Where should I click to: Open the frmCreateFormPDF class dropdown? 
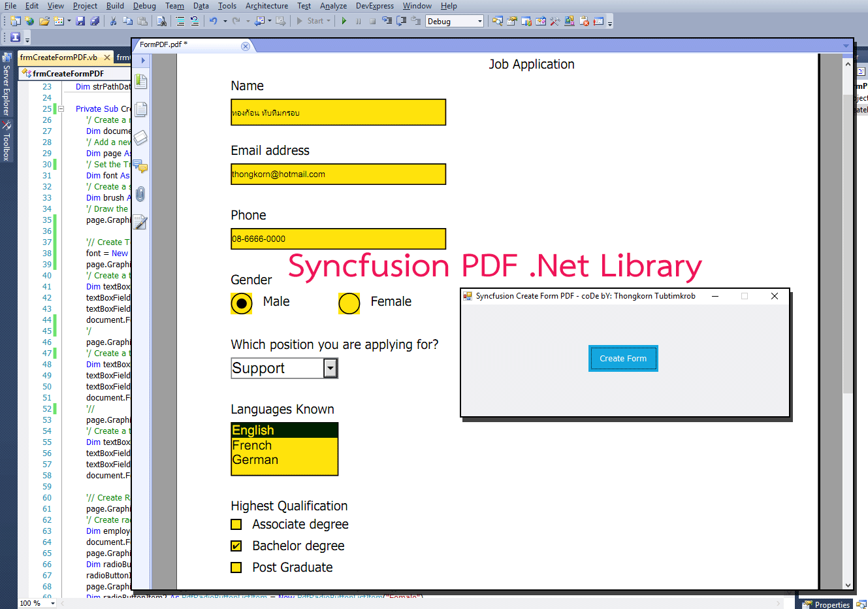pyautogui.click(x=75, y=74)
